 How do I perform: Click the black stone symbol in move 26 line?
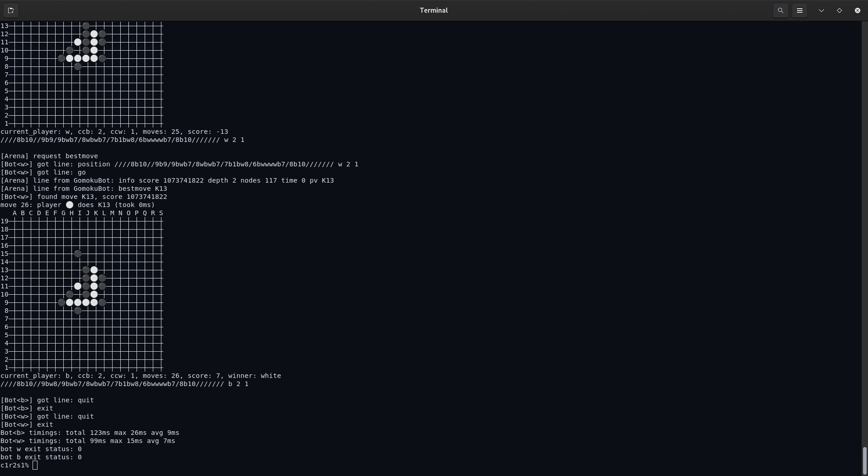[x=70, y=205]
